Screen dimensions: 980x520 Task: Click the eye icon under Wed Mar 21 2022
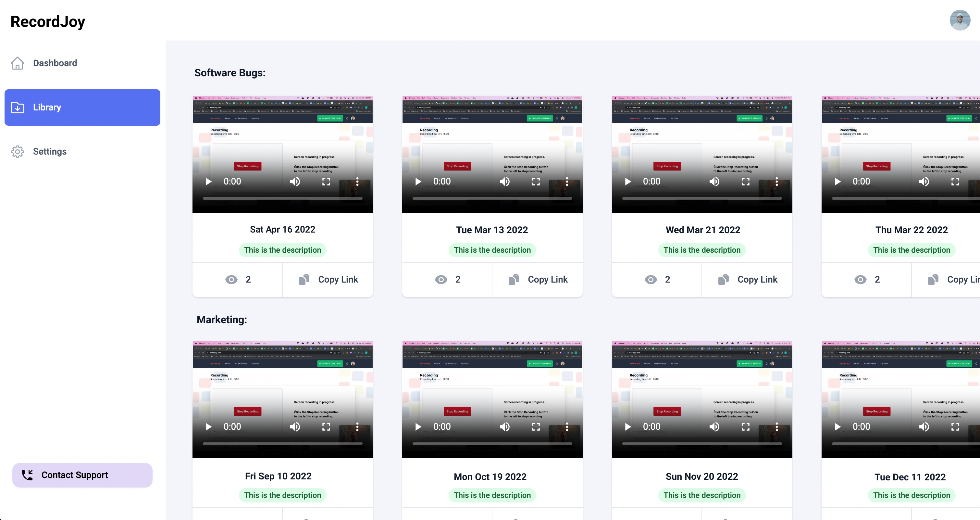pos(651,279)
